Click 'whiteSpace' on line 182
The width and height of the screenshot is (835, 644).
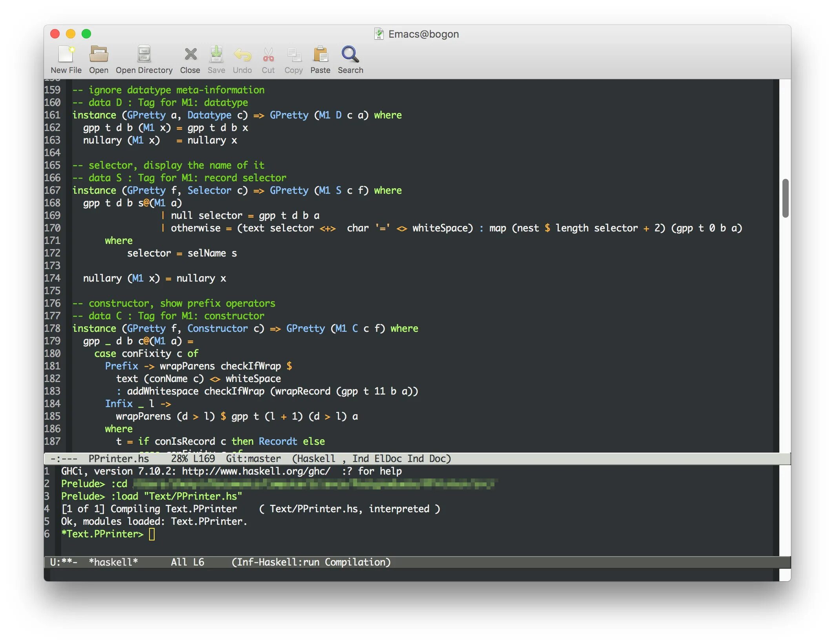(253, 378)
